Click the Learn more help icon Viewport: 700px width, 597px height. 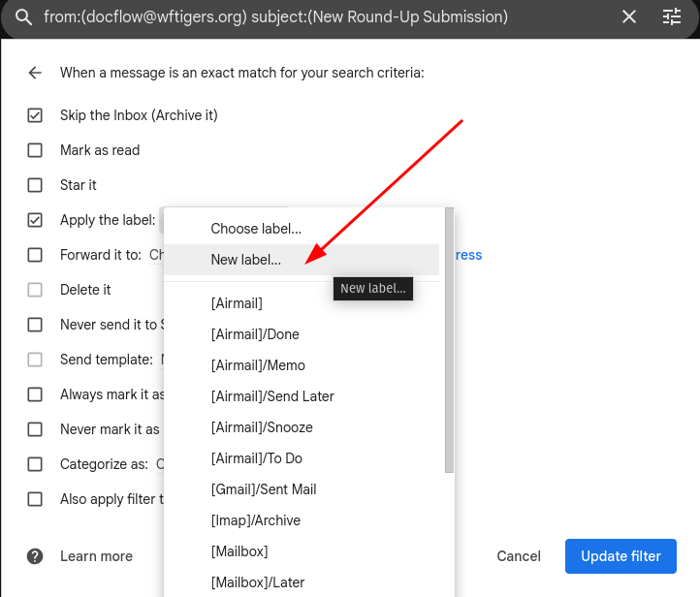coord(35,556)
